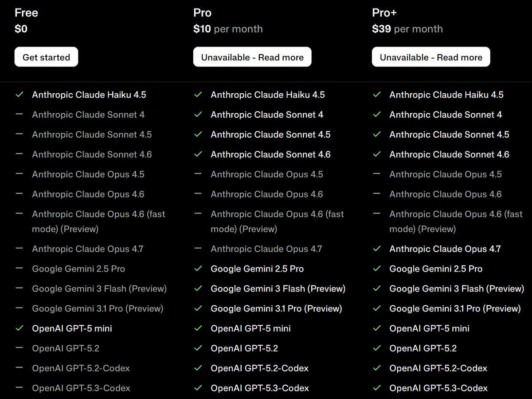The width and height of the screenshot is (532, 399).
Task: Click dash beside Opus 4.6 (fast mode) in Pro+ column
Action: pos(377,213)
